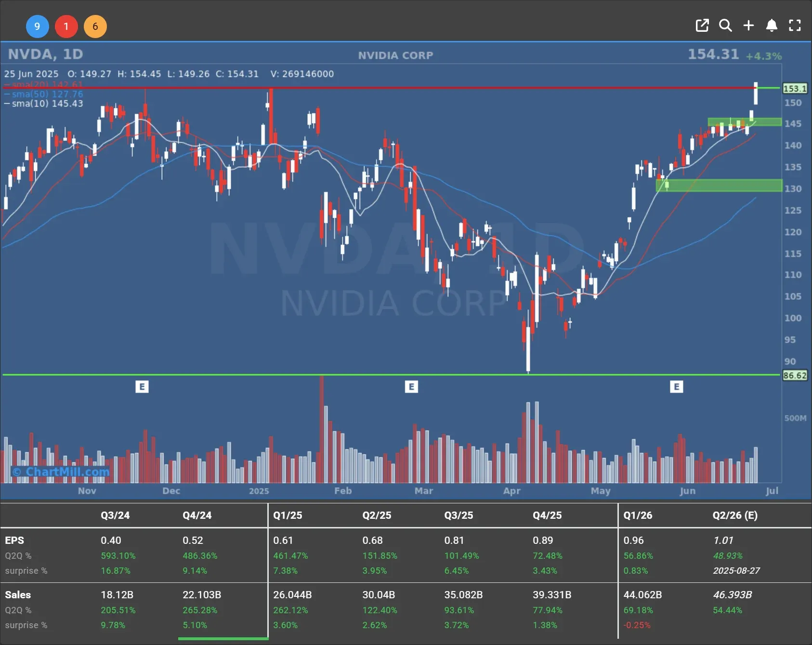Viewport: 812px width, 645px height.
Task: Click the Q1/25 column header
Action: click(288, 515)
